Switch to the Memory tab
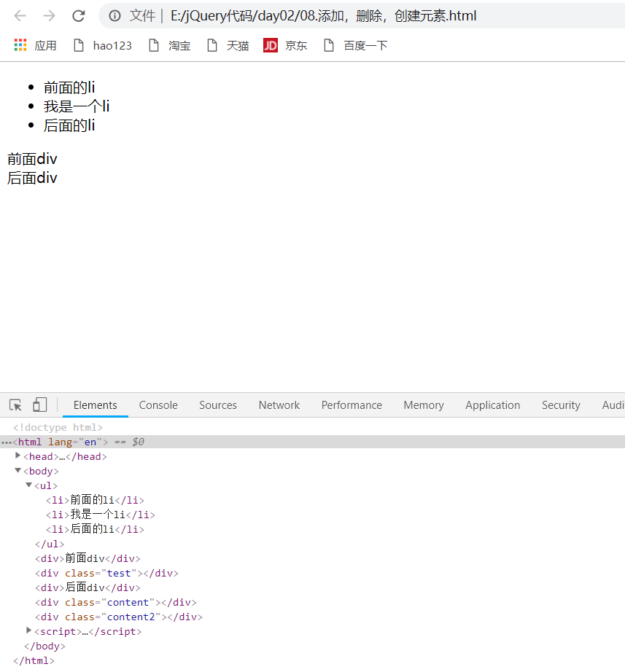 424,405
